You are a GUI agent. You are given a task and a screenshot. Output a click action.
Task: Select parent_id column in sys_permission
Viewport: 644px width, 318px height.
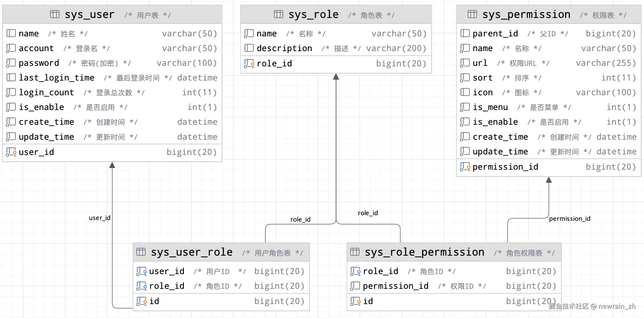click(x=495, y=33)
